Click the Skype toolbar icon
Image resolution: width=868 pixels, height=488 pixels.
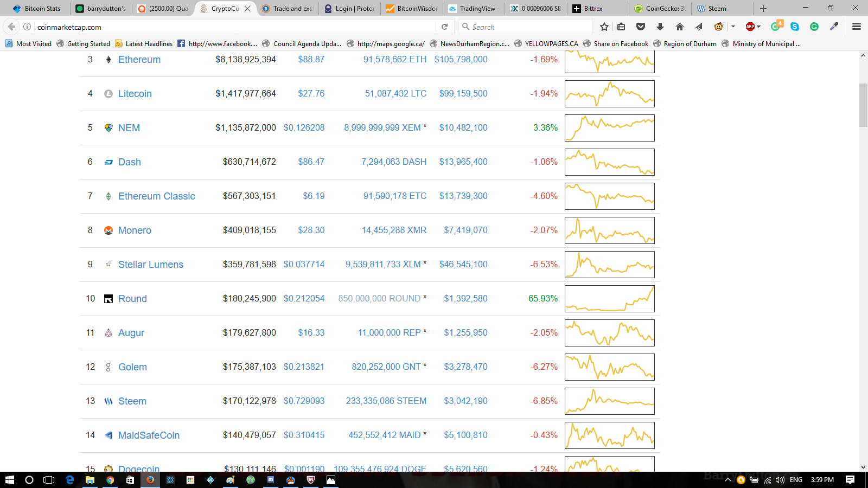(x=795, y=27)
